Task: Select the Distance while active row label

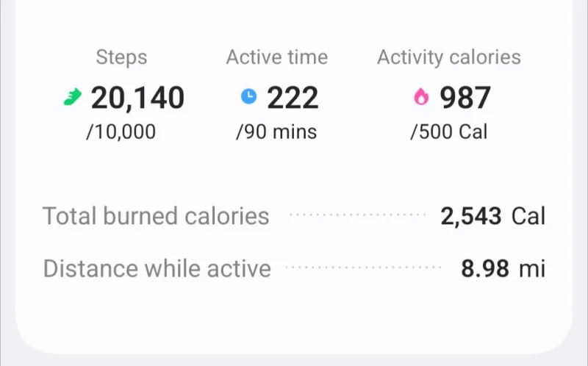Action: point(157,268)
